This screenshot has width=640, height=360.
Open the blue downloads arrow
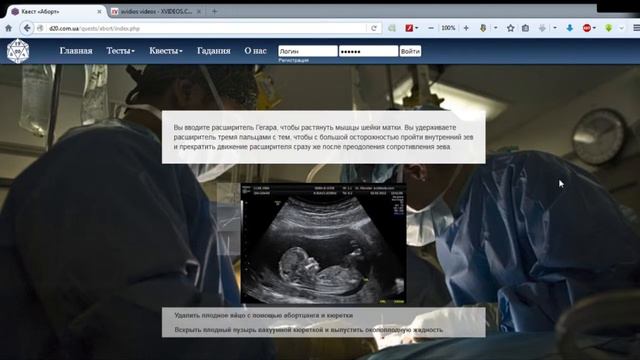570,28
